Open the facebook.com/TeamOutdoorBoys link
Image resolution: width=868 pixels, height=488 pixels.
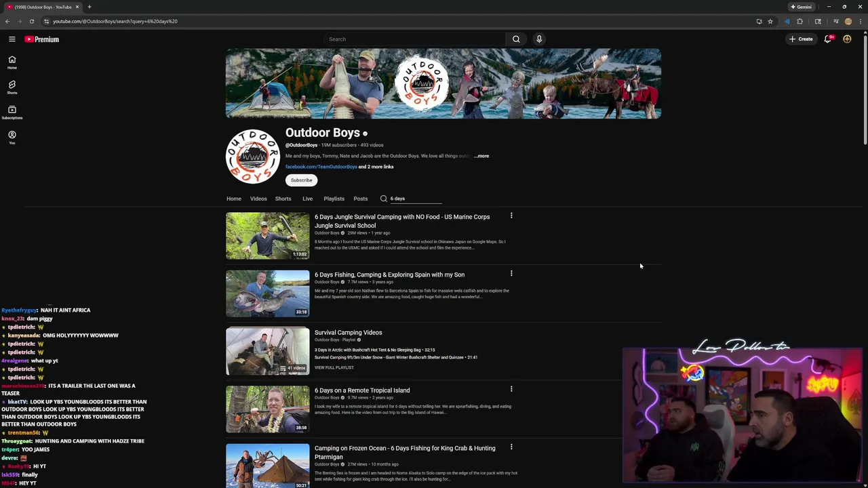click(321, 167)
